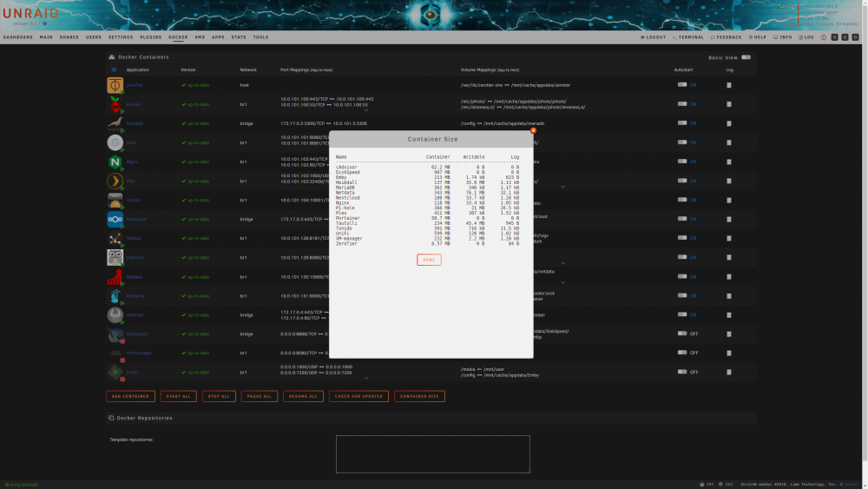868x489 pixels.
Task: Enable autostart for DiskSpeed
Action: click(682, 334)
